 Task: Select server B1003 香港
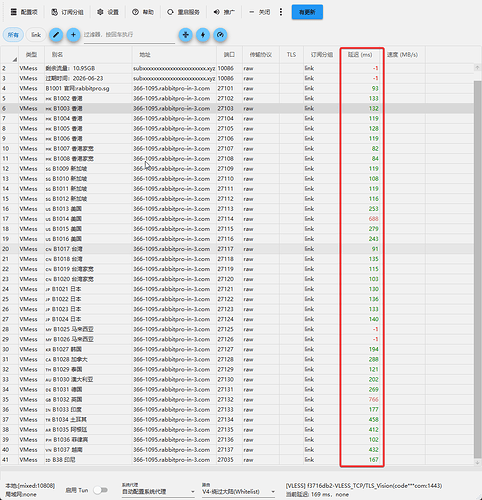click(x=237, y=108)
